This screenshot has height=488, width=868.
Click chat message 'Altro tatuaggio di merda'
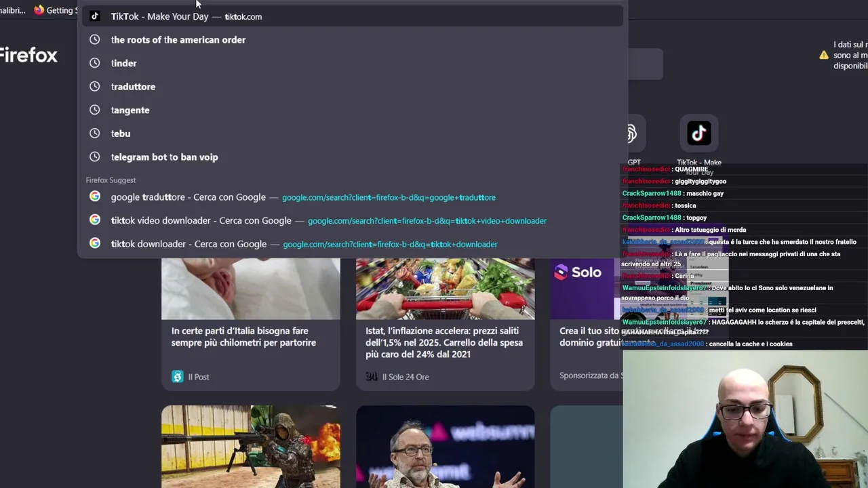pyautogui.click(x=710, y=230)
